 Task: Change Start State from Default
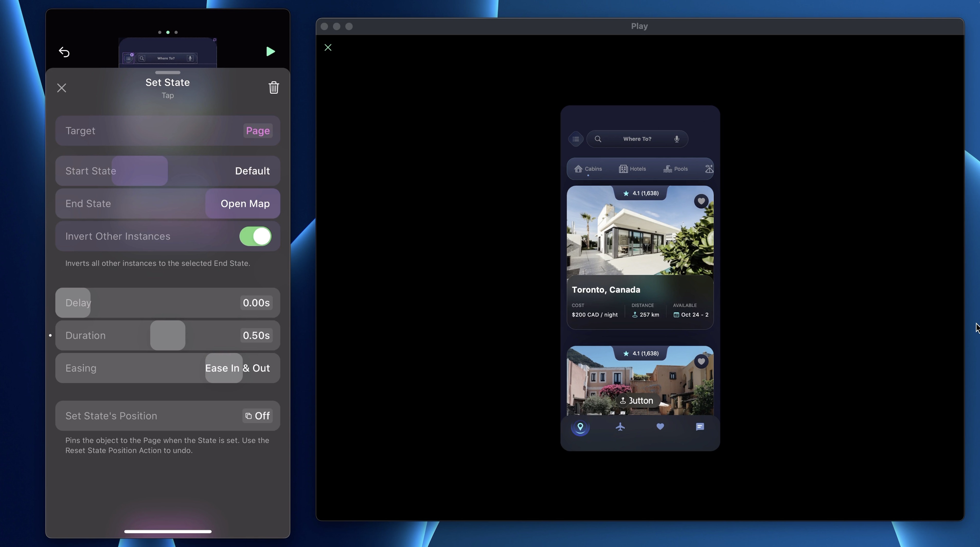[252, 171]
